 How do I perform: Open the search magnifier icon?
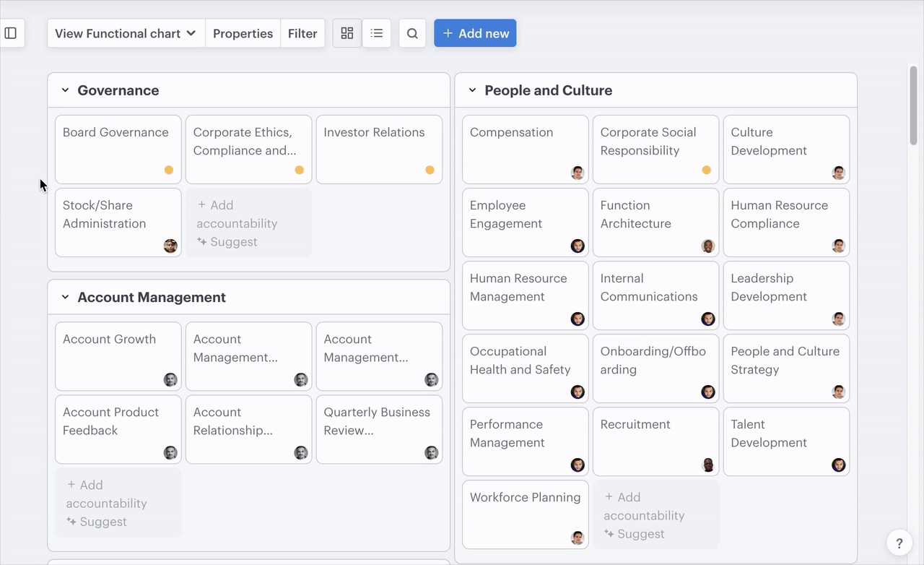(412, 33)
